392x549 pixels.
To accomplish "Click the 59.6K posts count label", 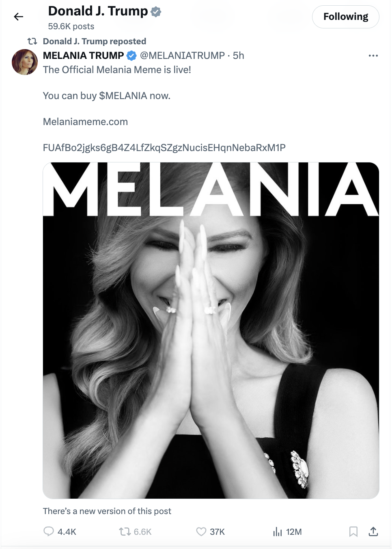I will pos(71,26).
